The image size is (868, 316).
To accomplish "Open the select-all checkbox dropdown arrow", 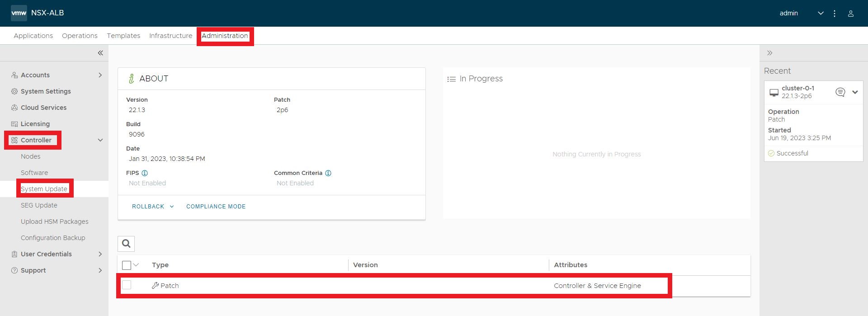I will pos(136,265).
